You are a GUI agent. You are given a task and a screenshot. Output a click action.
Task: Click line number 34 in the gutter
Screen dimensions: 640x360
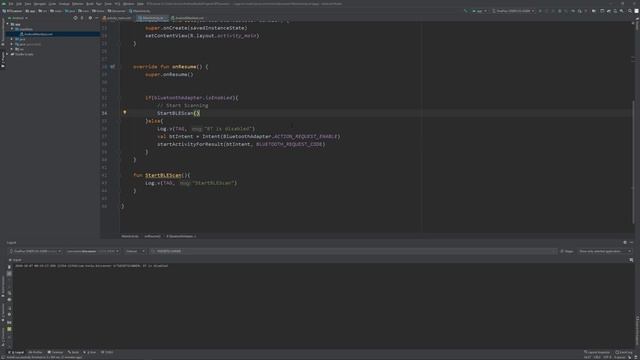pos(104,113)
